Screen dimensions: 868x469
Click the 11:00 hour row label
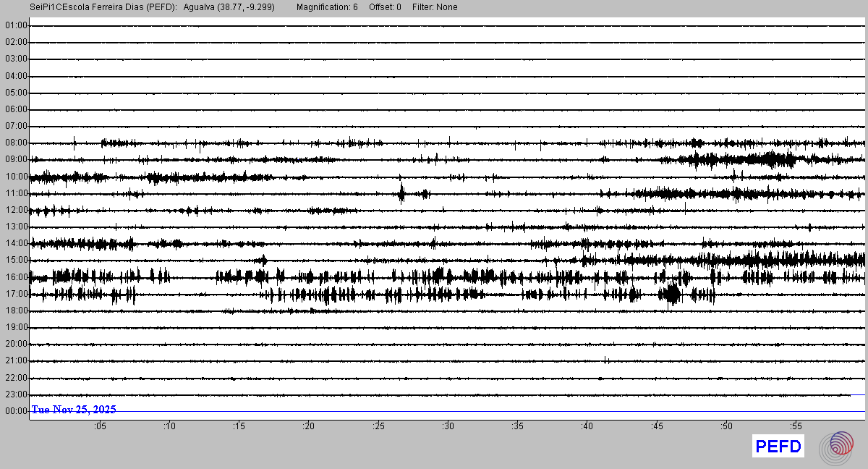click(16, 193)
